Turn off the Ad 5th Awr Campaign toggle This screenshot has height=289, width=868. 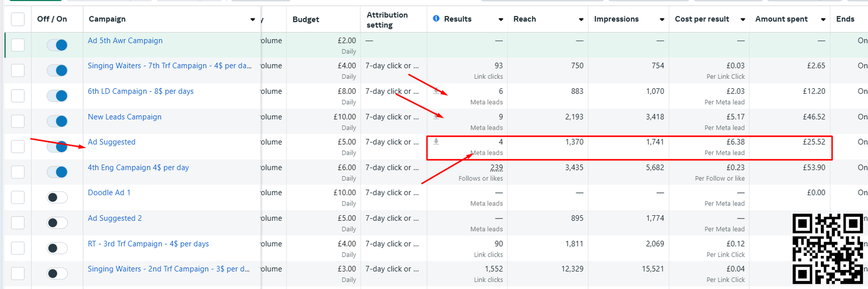57,45
